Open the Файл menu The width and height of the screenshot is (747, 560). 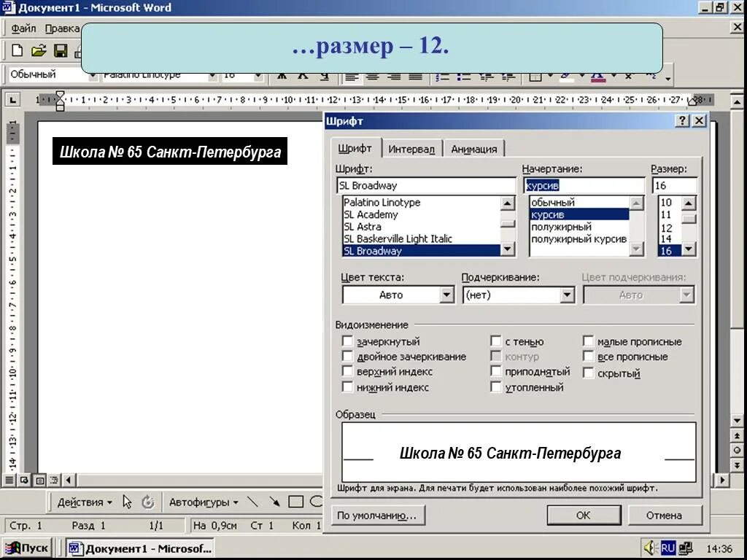[x=23, y=28]
